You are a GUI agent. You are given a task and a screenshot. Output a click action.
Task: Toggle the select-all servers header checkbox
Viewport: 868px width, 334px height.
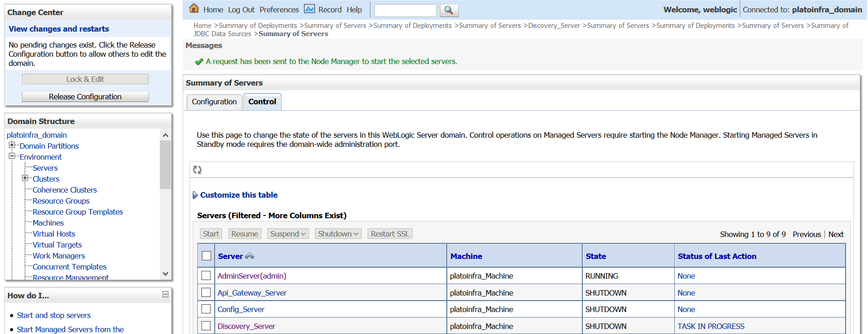coord(206,256)
